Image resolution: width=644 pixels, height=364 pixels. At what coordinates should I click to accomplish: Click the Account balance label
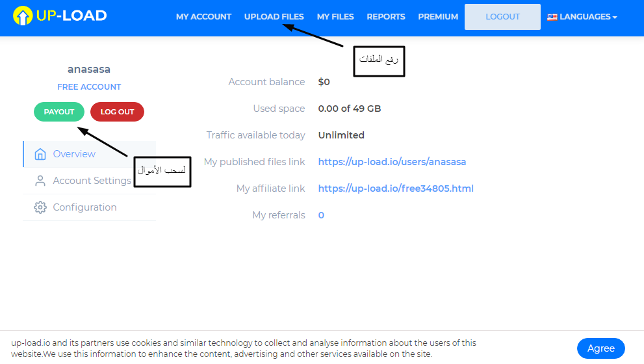(266, 82)
